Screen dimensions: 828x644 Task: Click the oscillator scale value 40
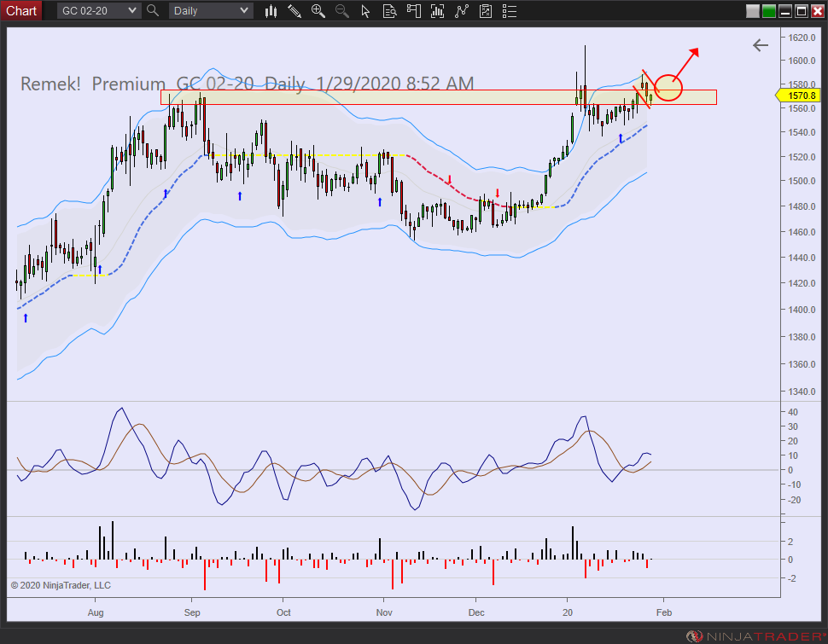793,412
